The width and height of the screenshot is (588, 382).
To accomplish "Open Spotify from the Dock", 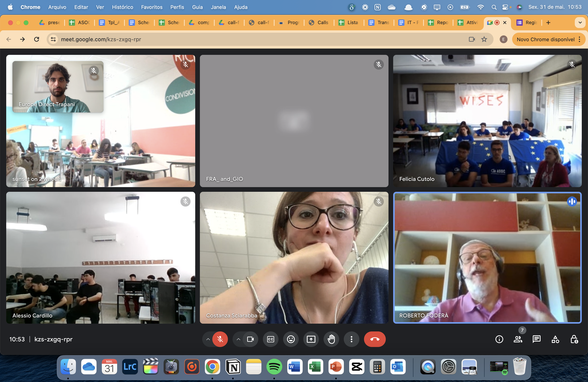I will point(274,367).
